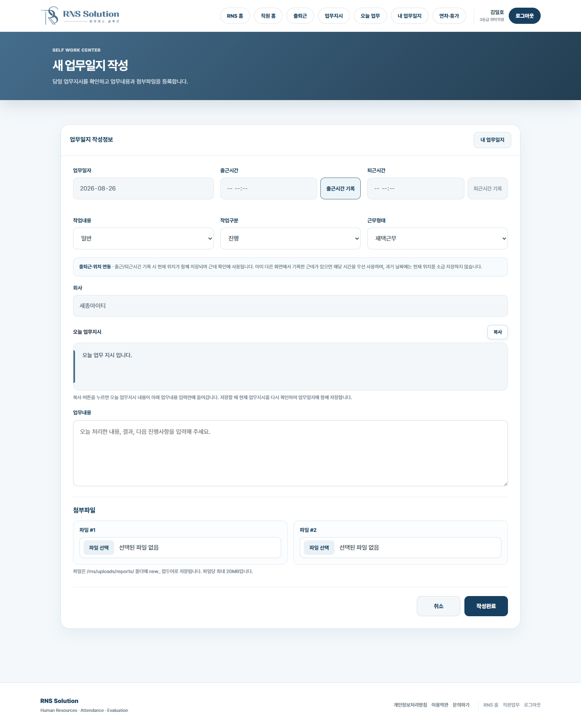The width and height of the screenshot is (581, 728).
Task: Open 내 업무일지 in top navigation bar
Action: pyautogui.click(x=410, y=16)
